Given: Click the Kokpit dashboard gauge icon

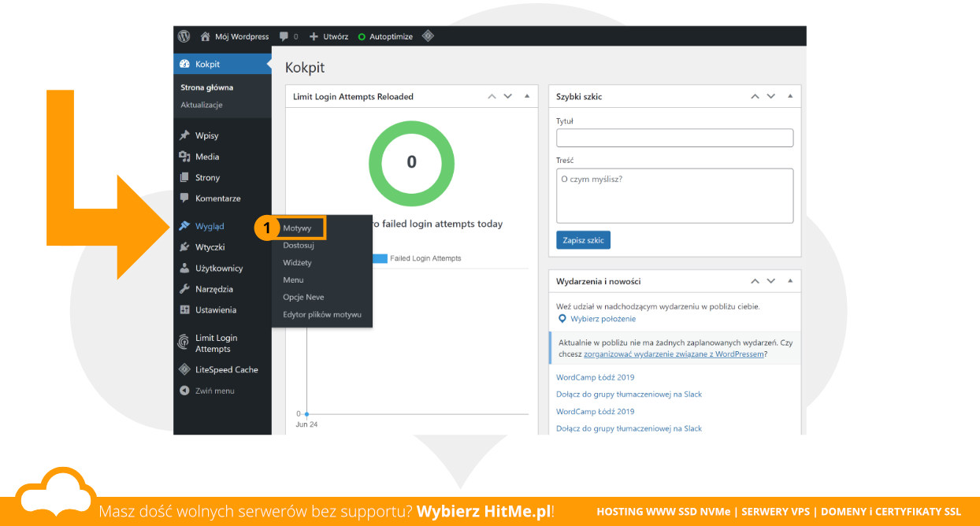Looking at the screenshot, I should coord(184,64).
